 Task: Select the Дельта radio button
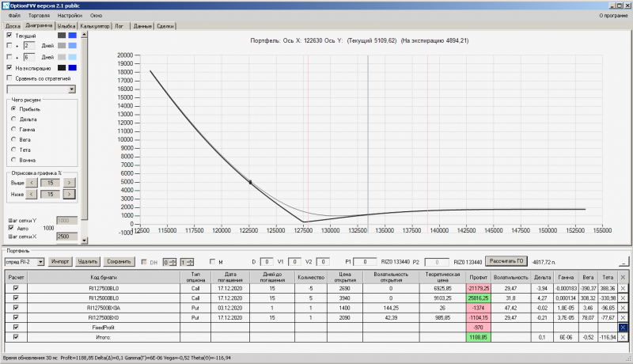click(13, 119)
